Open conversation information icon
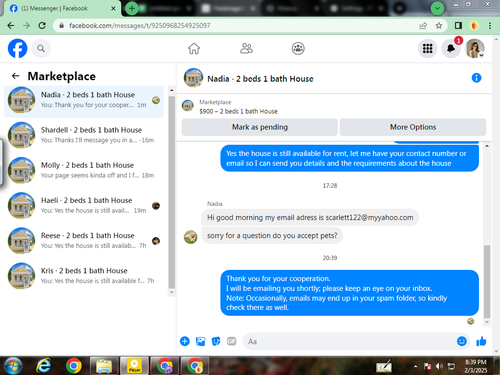This screenshot has height=375, width=500. point(476,78)
